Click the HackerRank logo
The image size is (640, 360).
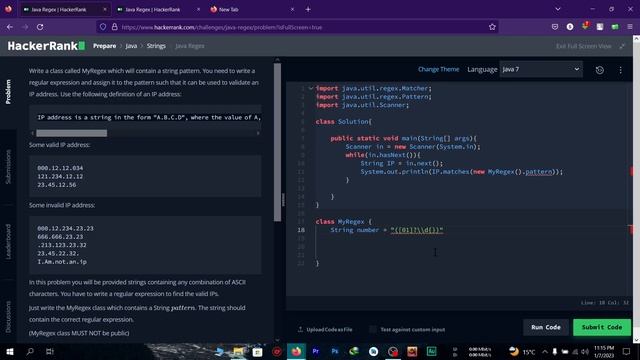pyautogui.click(x=46, y=46)
